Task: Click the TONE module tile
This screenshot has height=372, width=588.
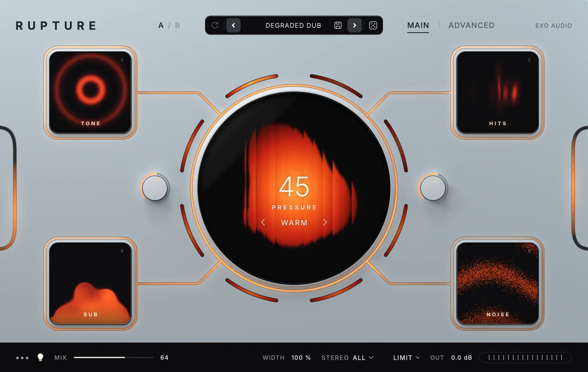Action: [x=91, y=92]
